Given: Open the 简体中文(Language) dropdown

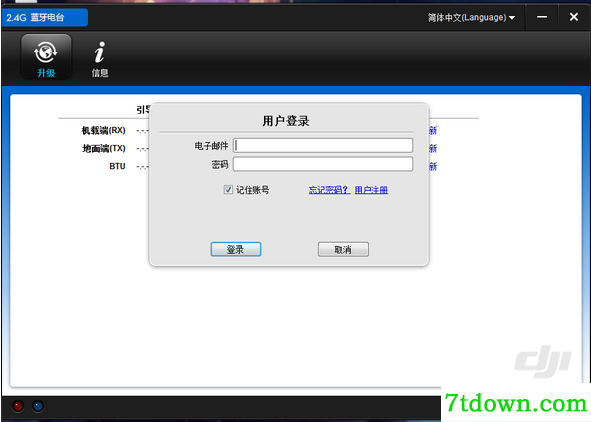Looking at the screenshot, I should click(x=471, y=17).
